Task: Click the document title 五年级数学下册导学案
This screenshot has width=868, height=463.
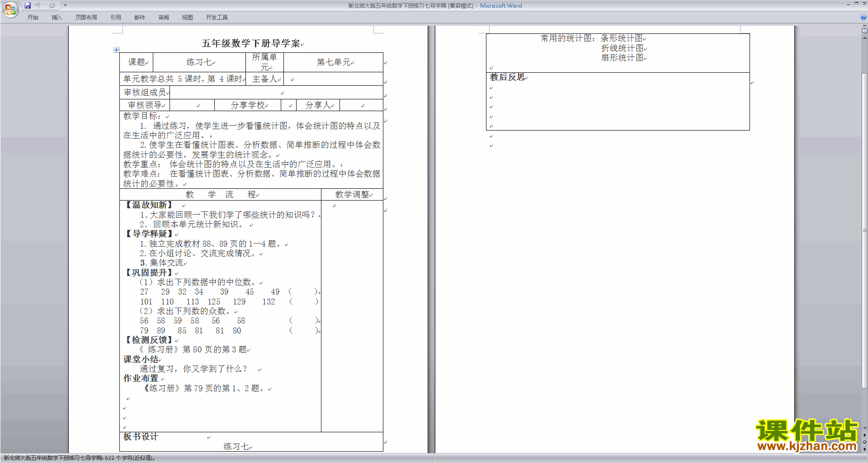Action: pos(251,43)
